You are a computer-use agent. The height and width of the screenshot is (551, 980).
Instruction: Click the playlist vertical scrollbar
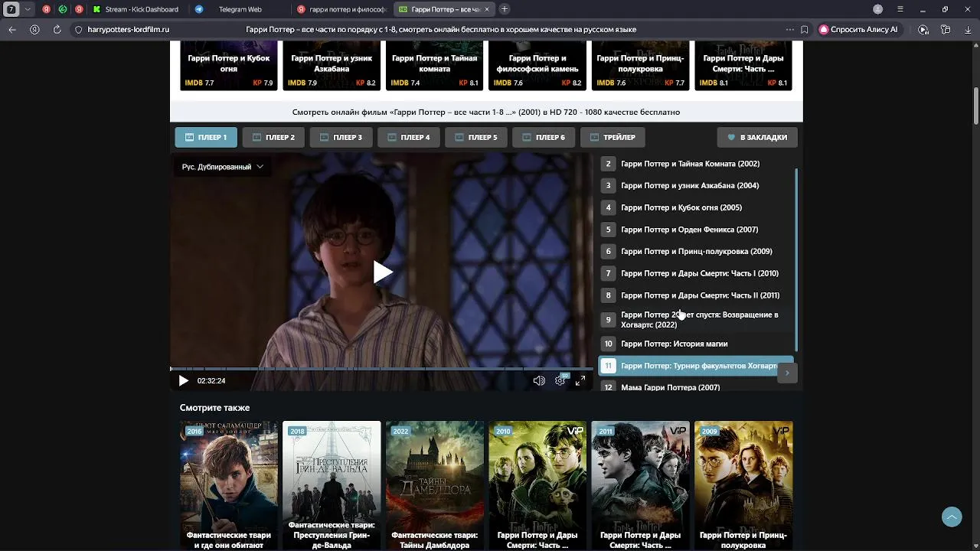click(796, 259)
